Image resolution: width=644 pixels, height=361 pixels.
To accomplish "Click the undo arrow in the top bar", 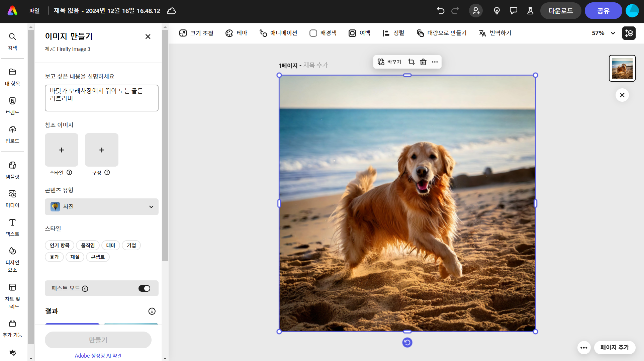I will (440, 11).
